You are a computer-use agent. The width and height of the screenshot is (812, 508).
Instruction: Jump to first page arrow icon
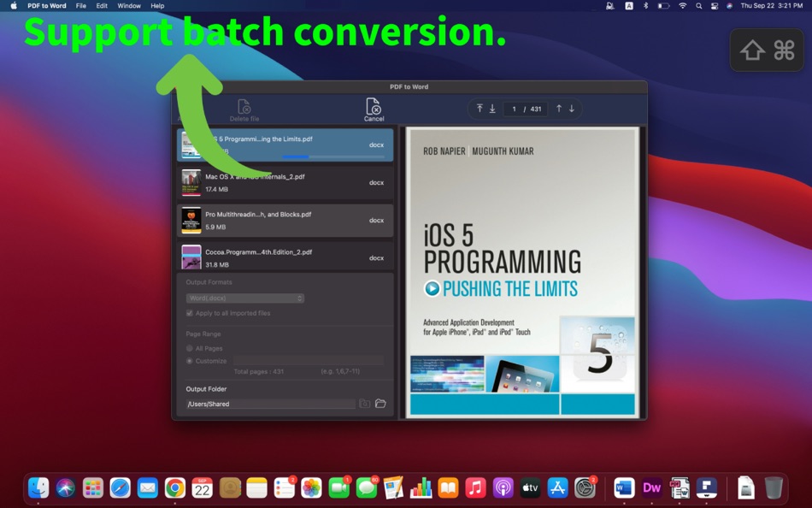(480, 109)
